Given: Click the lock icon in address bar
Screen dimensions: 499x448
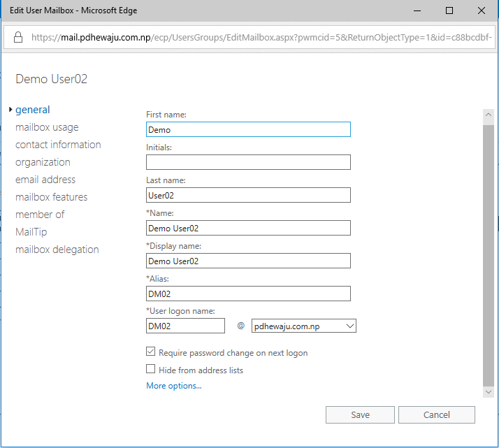Looking at the screenshot, I should pyautogui.click(x=18, y=37).
